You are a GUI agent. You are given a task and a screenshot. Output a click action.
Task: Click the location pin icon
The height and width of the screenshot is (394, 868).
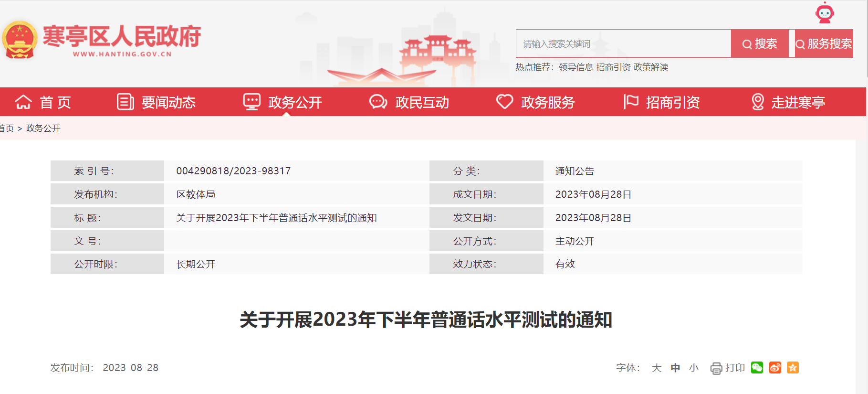click(758, 102)
